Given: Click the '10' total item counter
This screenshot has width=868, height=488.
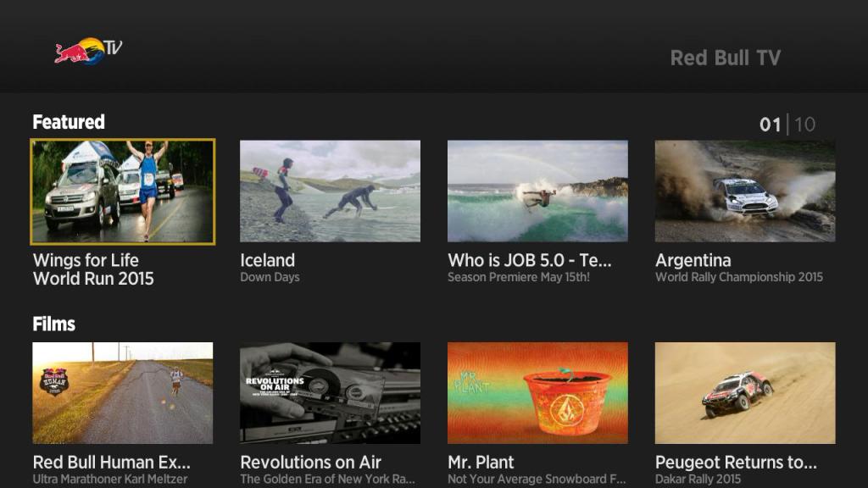Looking at the screenshot, I should pyautogui.click(x=805, y=125).
